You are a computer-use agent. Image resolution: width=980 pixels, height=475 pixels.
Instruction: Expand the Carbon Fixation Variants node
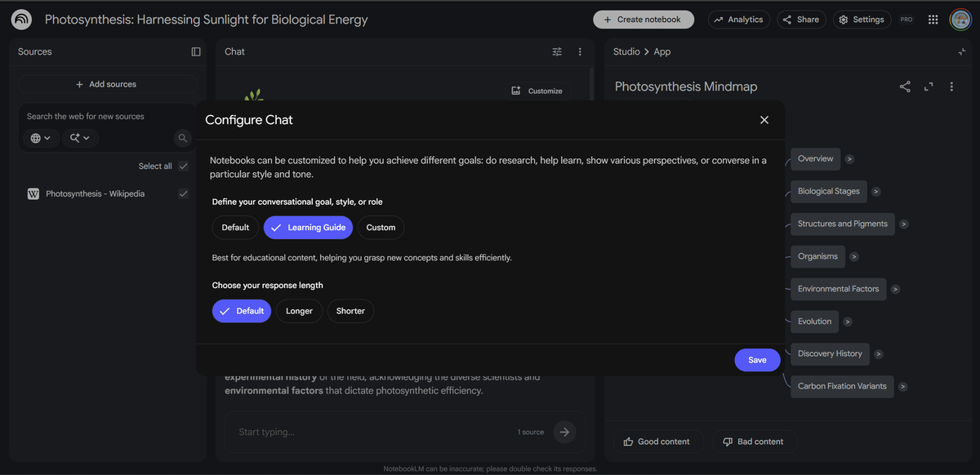click(902, 386)
